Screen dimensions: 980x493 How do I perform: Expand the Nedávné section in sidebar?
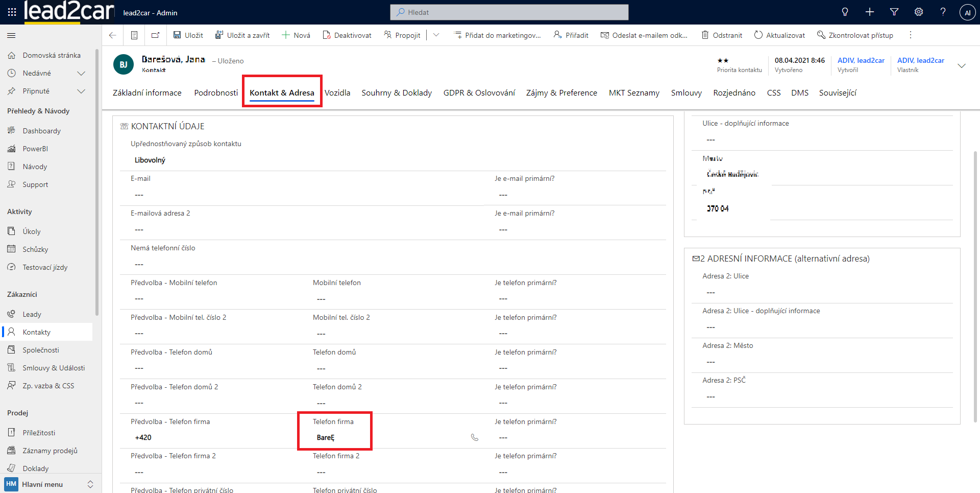coord(81,73)
